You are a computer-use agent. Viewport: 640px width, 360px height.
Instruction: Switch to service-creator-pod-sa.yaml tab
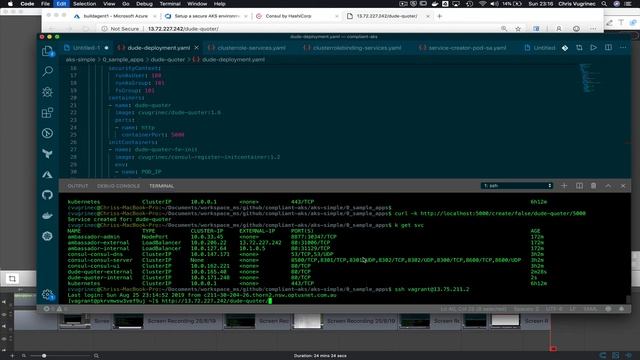467,48
